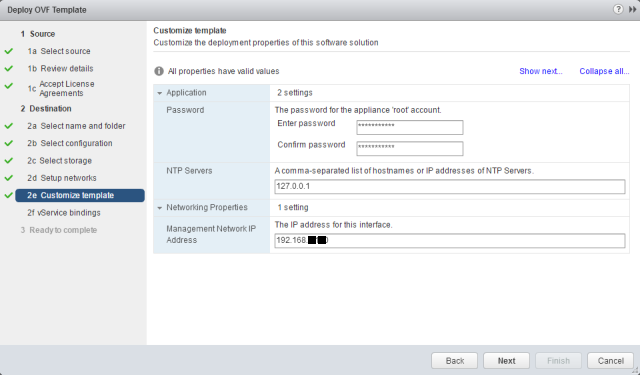640x375 pixels.
Task: Collapse the Application section arrow
Action: point(160,93)
